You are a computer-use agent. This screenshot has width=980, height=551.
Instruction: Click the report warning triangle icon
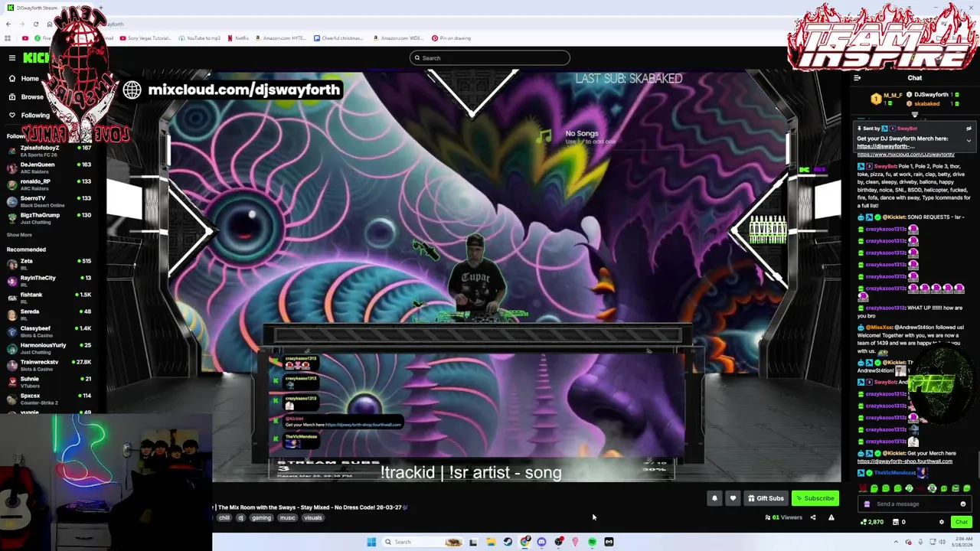click(x=831, y=517)
